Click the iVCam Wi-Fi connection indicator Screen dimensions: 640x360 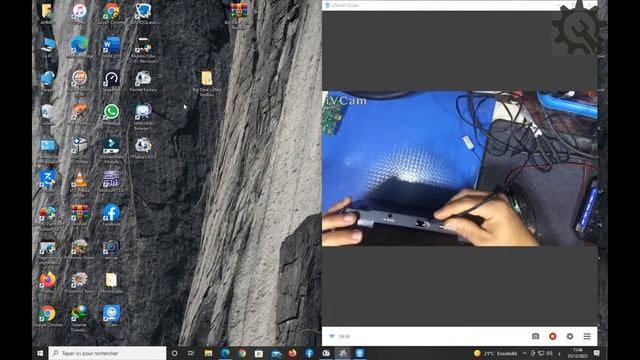332,336
